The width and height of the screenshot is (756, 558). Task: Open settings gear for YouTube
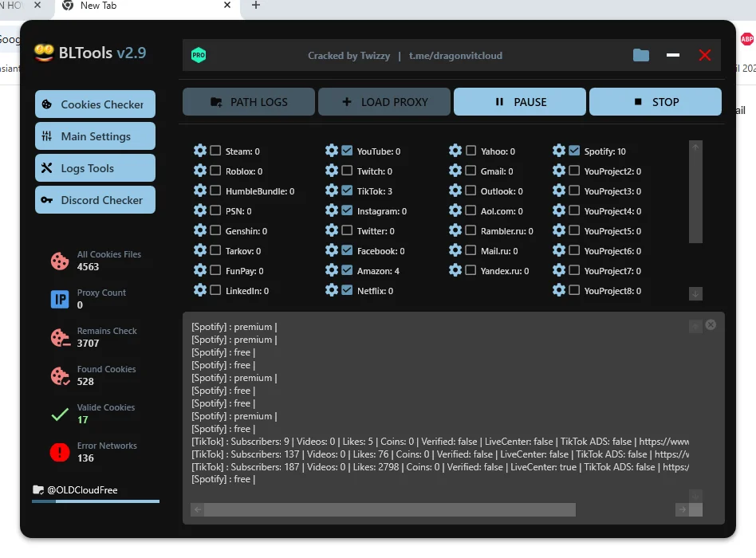coord(332,151)
